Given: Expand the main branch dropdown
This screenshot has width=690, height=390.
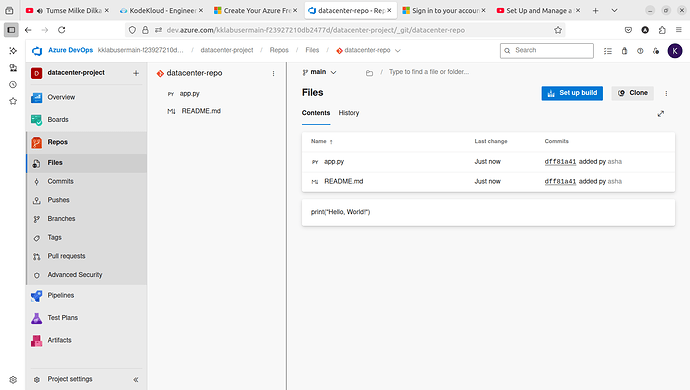Looking at the screenshot, I should (319, 72).
